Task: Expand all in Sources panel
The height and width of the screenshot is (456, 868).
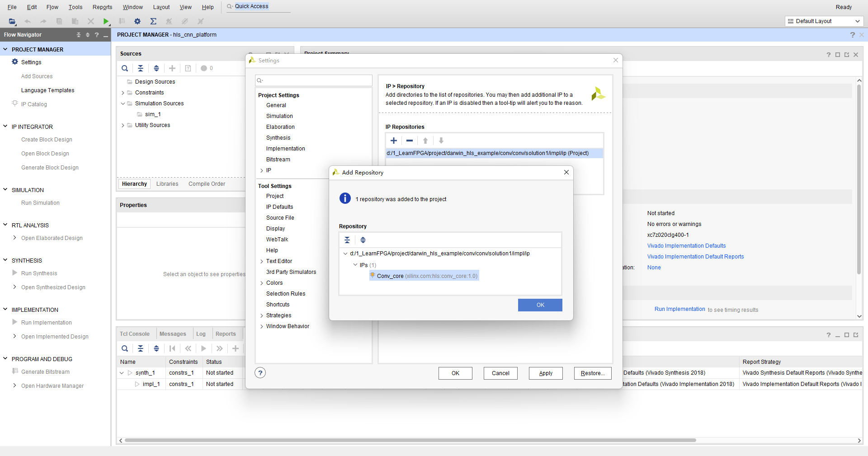Action: (x=156, y=68)
